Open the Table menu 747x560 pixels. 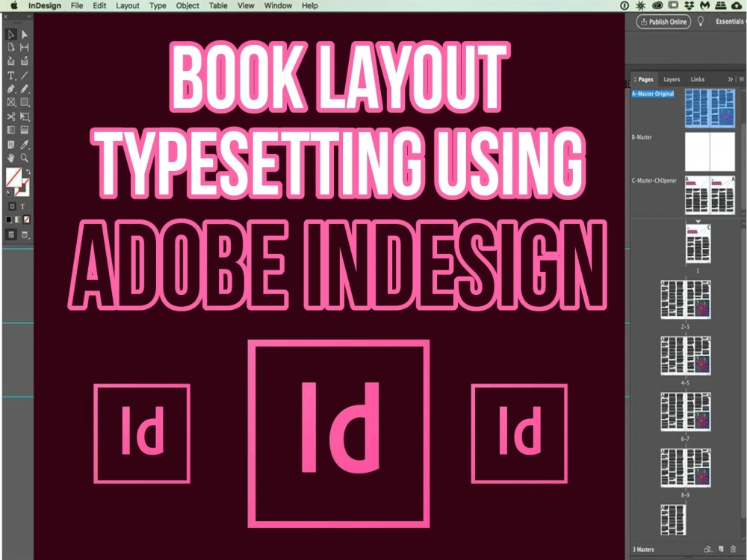(x=218, y=6)
